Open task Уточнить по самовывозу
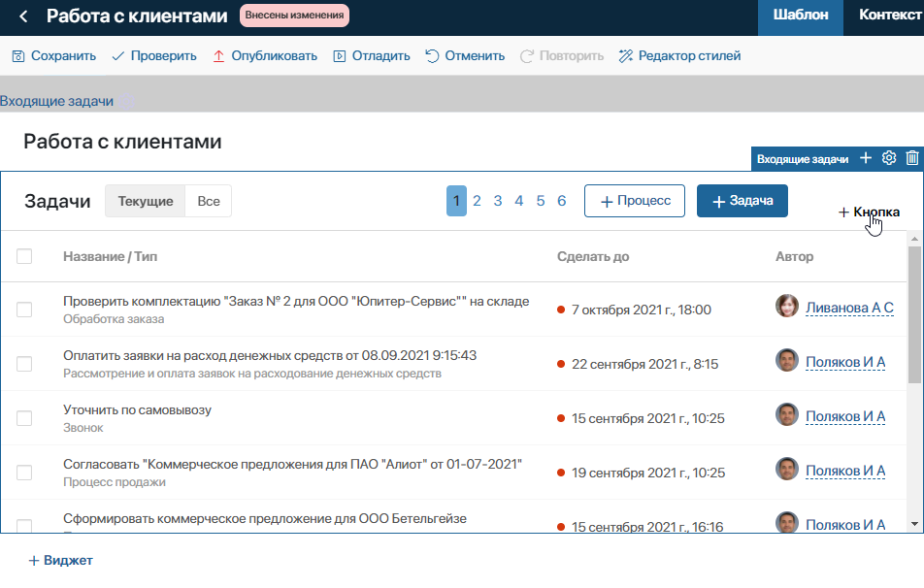 (x=137, y=410)
